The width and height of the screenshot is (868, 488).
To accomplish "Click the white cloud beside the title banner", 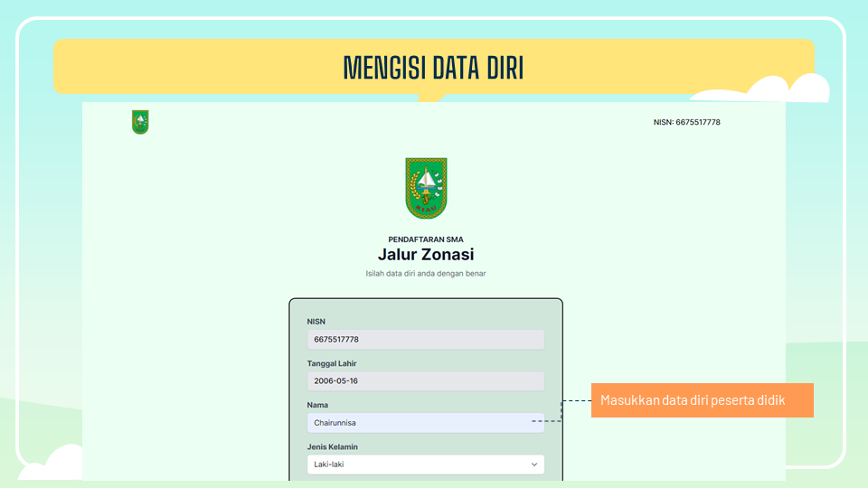I will [x=785, y=89].
